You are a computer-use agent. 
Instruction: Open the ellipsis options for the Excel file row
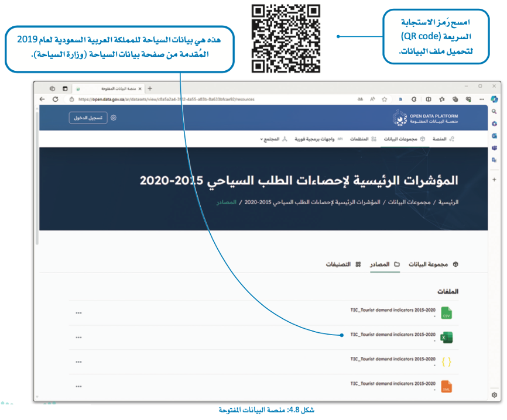tap(78, 338)
